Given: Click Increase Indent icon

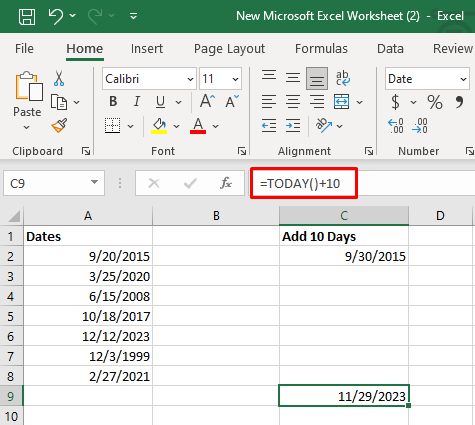Looking at the screenshot, I should [x=293, y=126].
